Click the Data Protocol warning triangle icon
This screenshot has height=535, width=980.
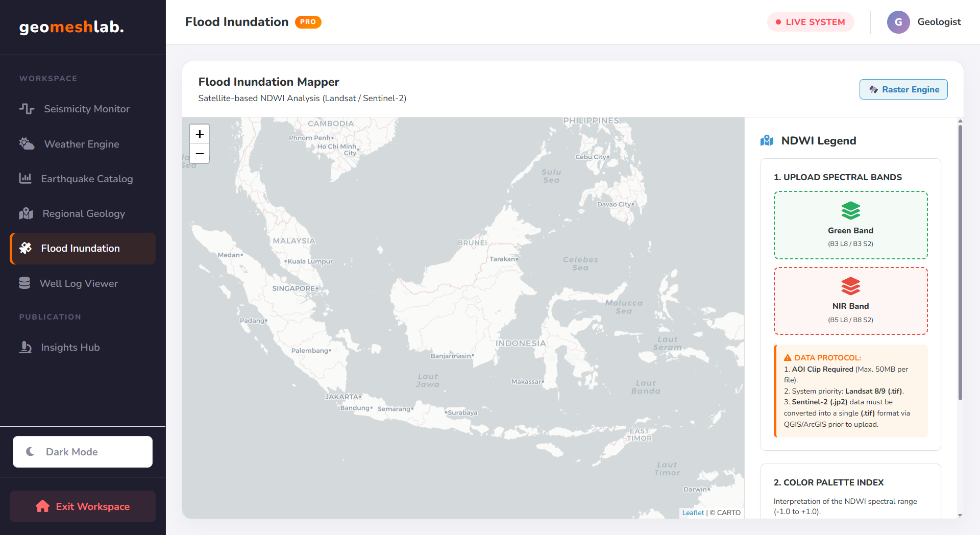tap(788, 358)
